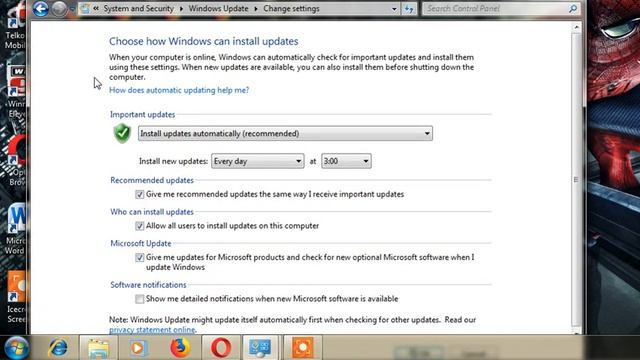Click the Control Panel taskbar button
The width and height of the screenshot is (640, 360).
point(260,348)
